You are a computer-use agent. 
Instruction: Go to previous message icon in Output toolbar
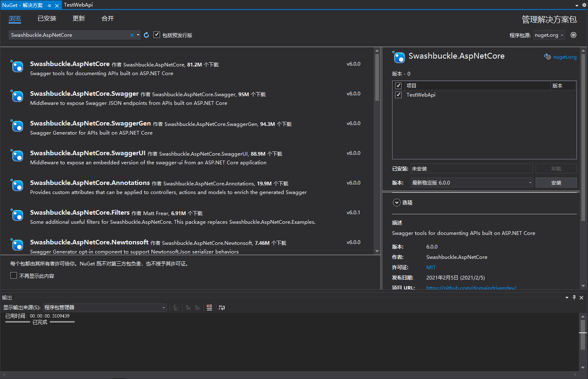(x=188, y=308)
